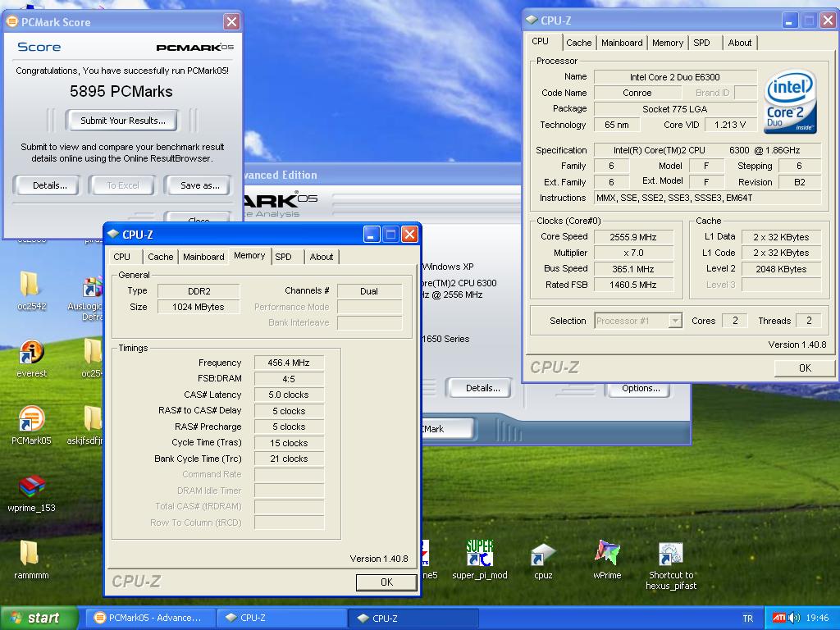Open the rammmm folder on desktop
Viewport: 840px width, 630px height.
(30, 554)
